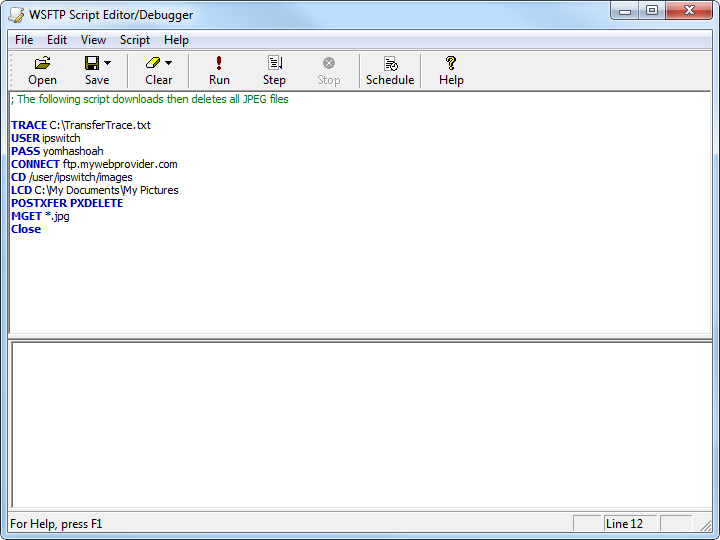Click inside the empty output pane
The image size is (720, 540).
tap(360, 425)
